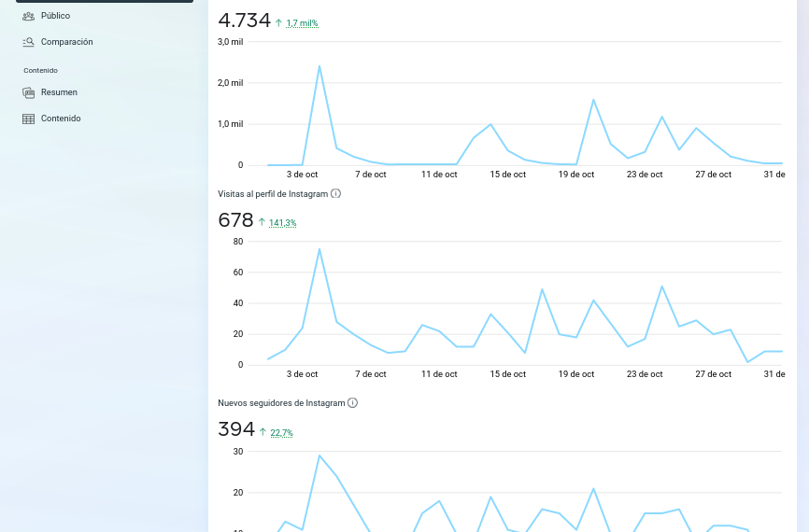The width and height of the screenshot is (809, 532).
Task: Click the 3,0 mil axis label
Action: pyautogui.click(x=230, y=42)
